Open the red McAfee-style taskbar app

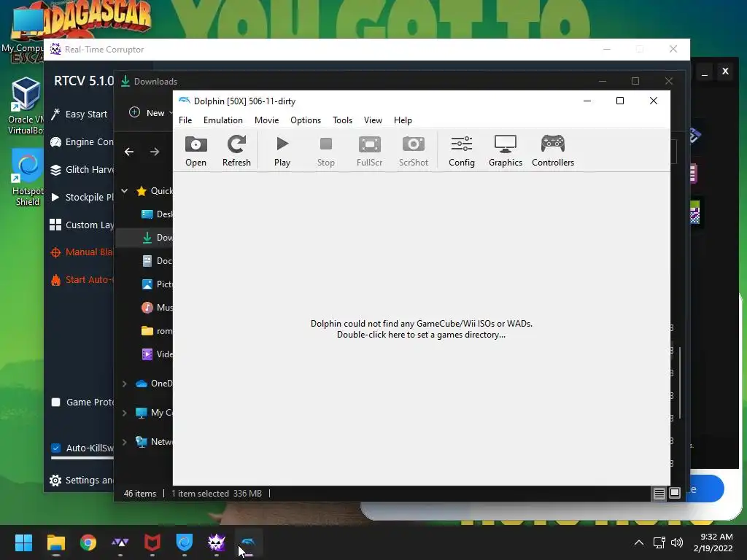point(152,542)
